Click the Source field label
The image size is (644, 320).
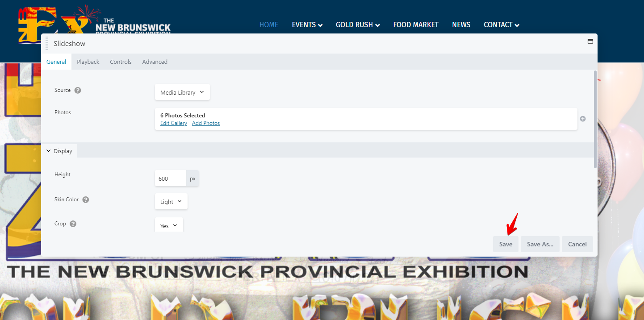(x=63, y=90)
